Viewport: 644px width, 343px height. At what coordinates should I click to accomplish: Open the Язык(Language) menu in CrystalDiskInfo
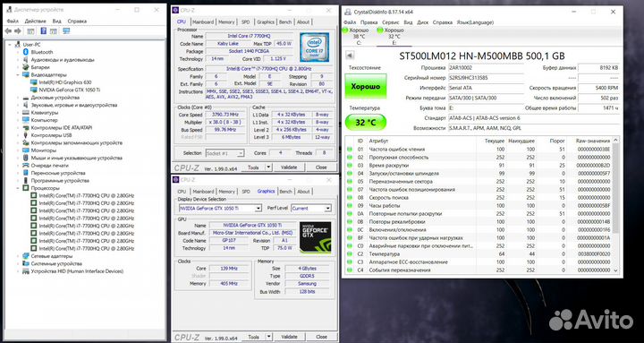click(x=475, y=22)
